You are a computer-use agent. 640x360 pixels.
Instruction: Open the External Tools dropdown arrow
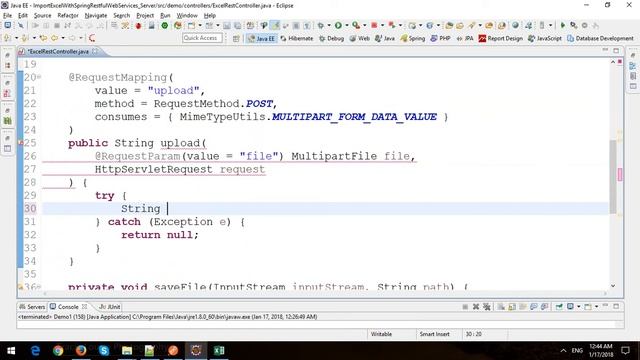point(364,25)
